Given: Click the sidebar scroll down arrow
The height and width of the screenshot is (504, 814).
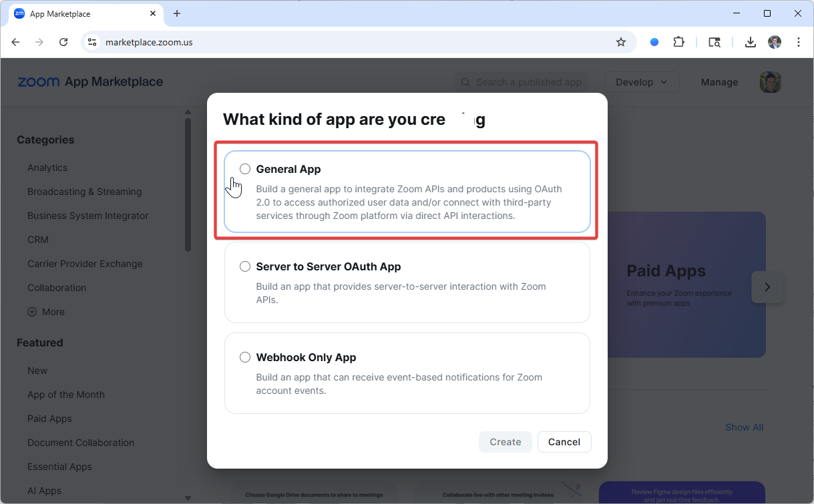Looking at the screenshot, I should click(x=188, y=498).
